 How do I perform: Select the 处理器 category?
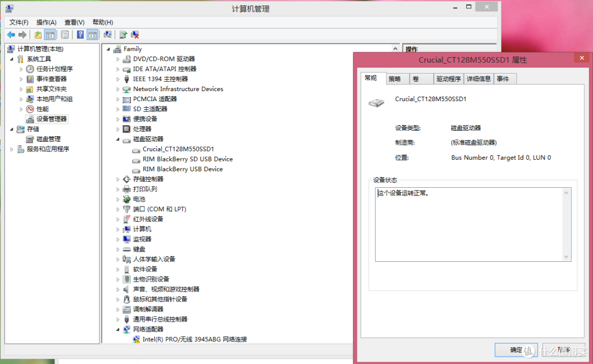click(142, 129)
